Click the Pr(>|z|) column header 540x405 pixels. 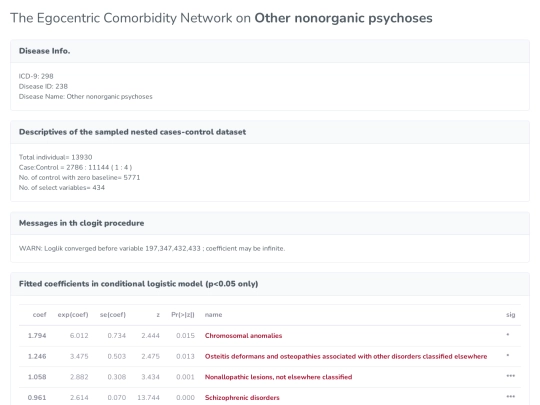pyautogui.click(x=183, y=314)
